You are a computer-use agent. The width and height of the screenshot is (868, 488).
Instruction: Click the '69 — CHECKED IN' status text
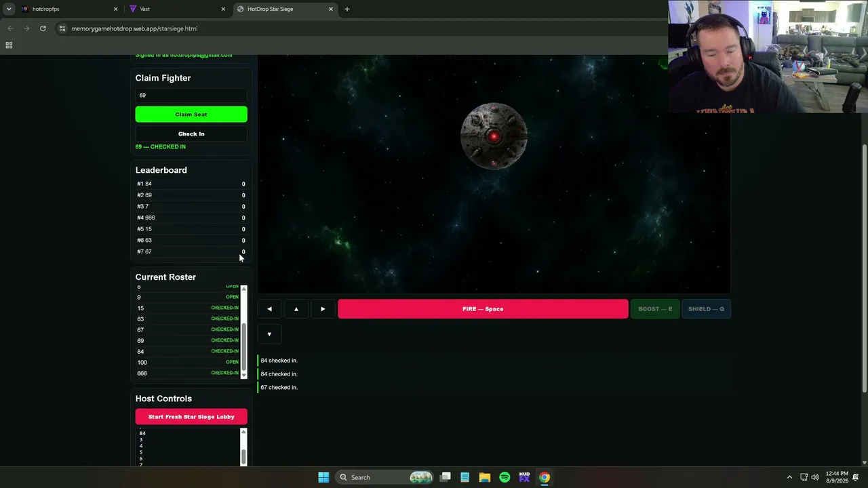(160, 147)
